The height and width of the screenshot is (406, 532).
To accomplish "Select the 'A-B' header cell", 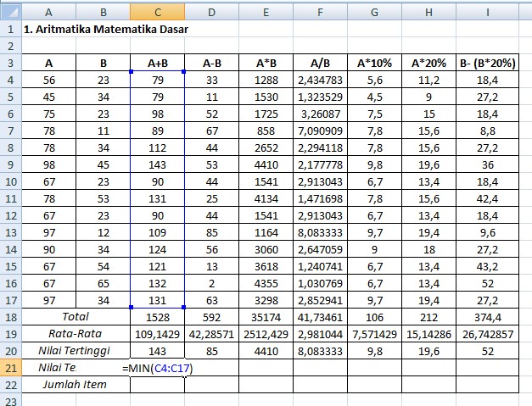I will (212, 63).
